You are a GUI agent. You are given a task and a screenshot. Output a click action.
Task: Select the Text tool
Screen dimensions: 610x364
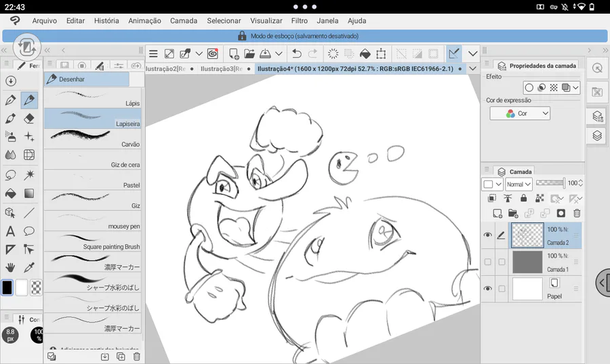[x=10, y=231]
